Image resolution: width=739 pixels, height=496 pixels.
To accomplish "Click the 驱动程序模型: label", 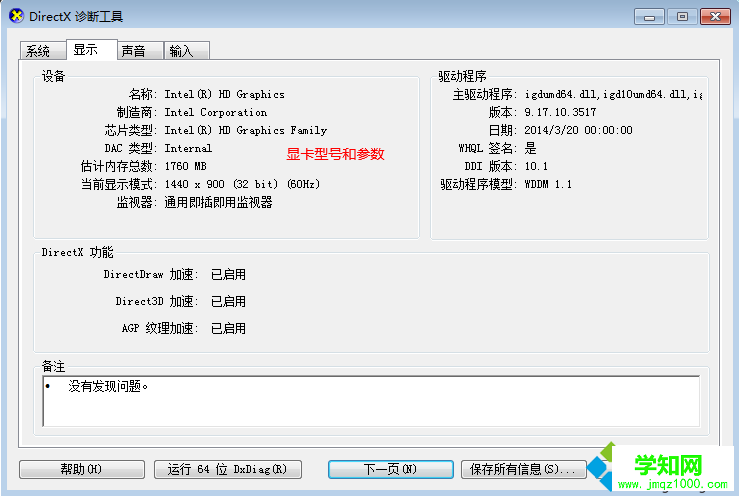I will 479,184.
